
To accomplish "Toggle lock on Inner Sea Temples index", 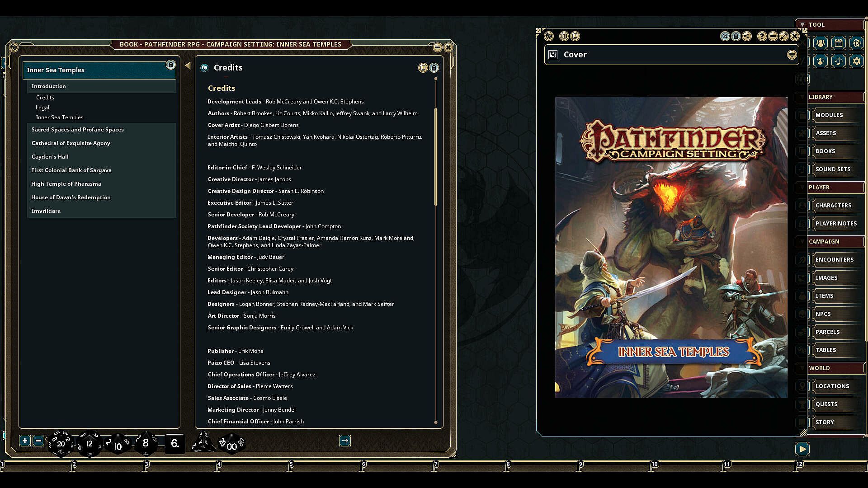I will [170, 65].
